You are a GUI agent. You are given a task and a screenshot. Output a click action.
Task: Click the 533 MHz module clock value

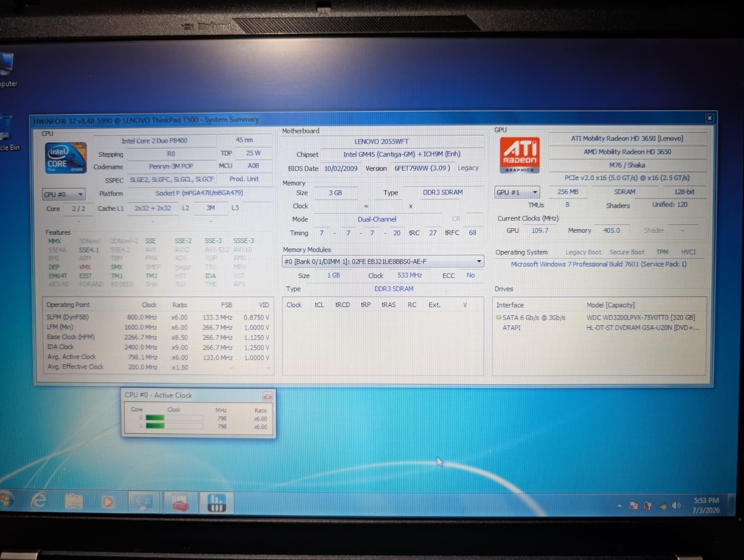(x=410, y=275)
